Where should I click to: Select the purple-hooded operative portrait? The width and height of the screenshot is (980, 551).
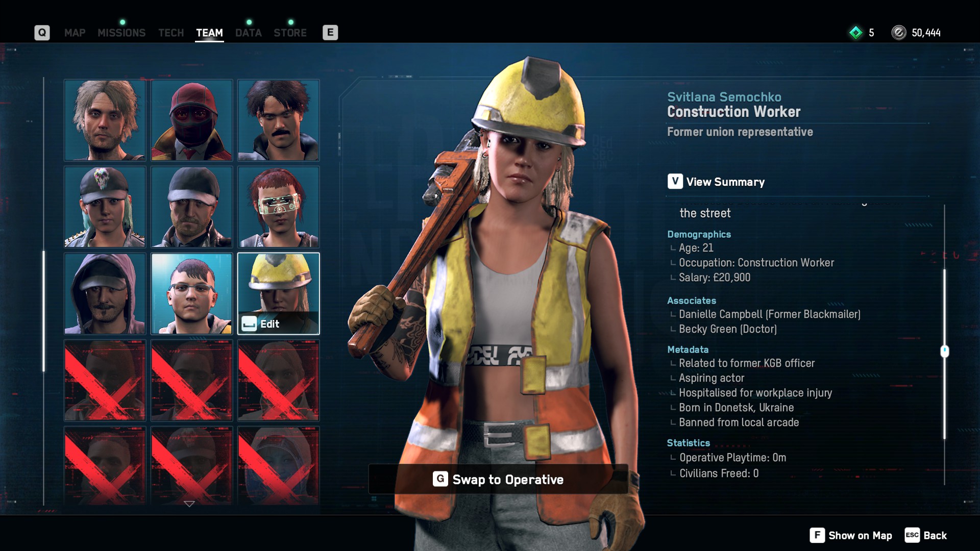105,294
